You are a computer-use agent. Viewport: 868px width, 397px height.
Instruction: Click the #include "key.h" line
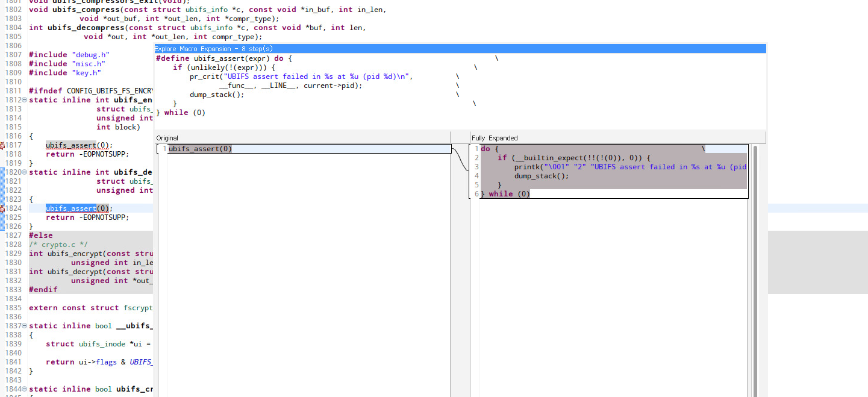click(65, 73)
